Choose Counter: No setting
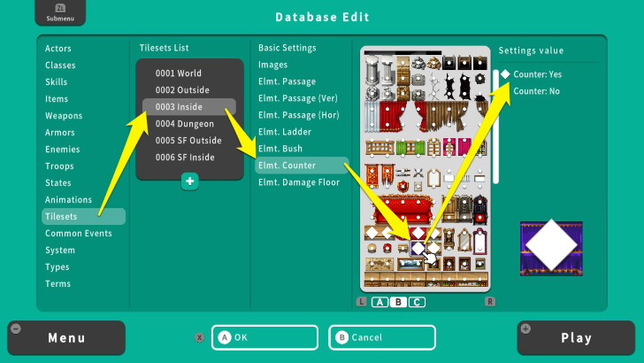This screenshot has height=363, width=644. pyautogui.click(x=536, y=91)
